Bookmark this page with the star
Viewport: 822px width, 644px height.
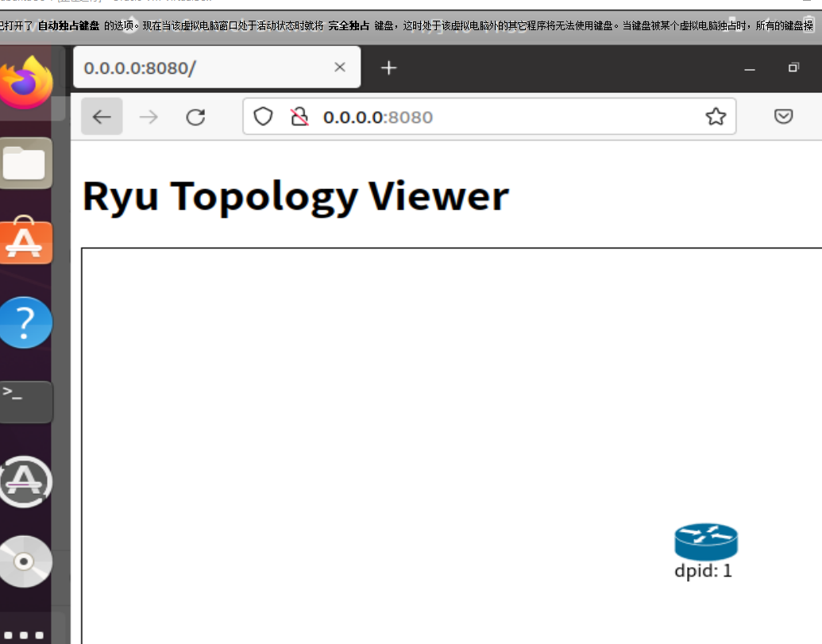(716, 116)
